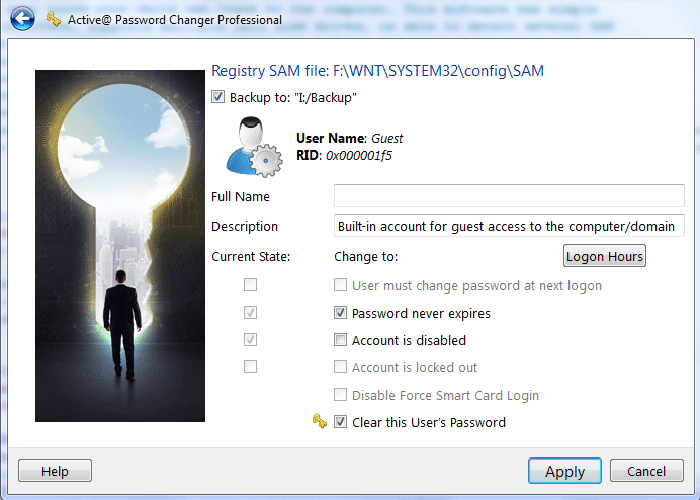Screen dimensions: 700x500
Task: Click current state checkbox for must change password
Action: click(x=250, y=284)
